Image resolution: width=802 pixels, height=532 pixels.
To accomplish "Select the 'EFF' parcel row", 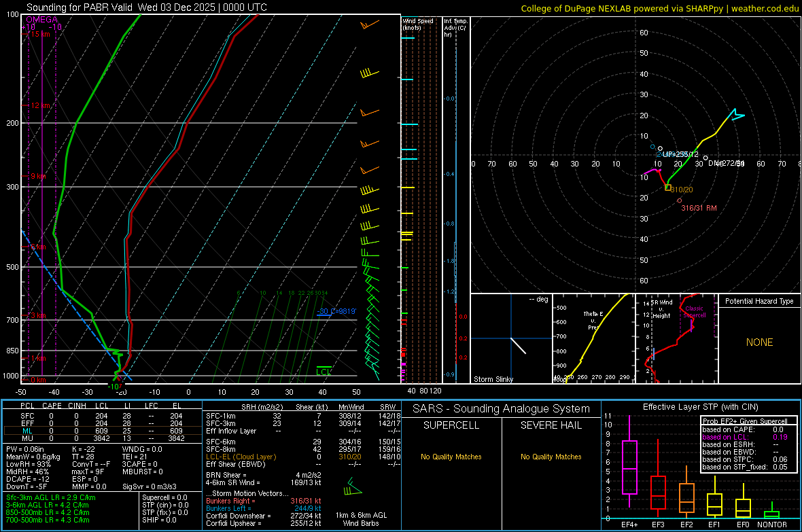I will tap(102, 423).
